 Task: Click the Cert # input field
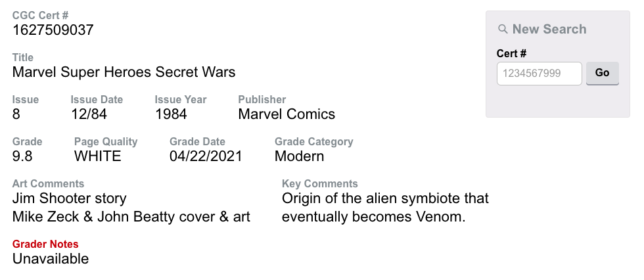pos(539,74)
